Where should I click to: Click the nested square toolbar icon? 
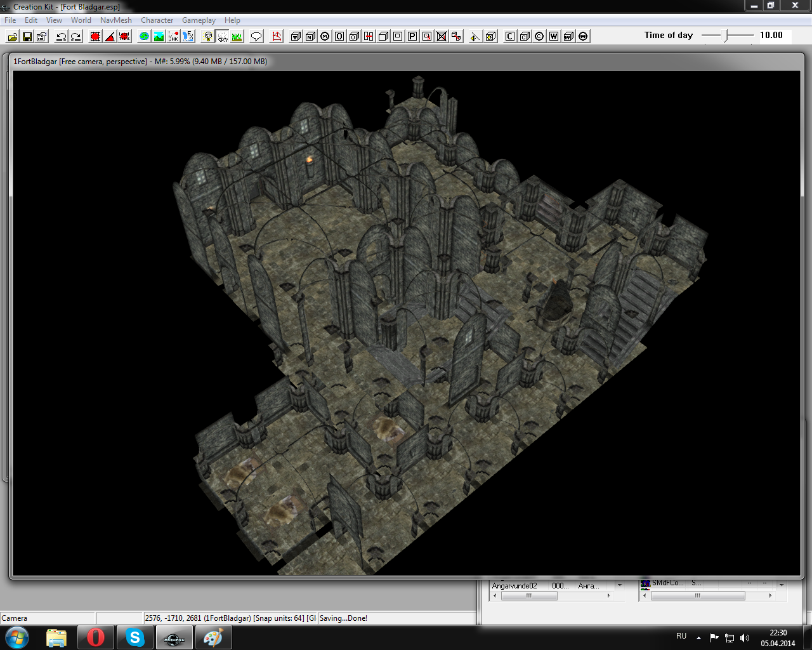[x=398, y=36]
